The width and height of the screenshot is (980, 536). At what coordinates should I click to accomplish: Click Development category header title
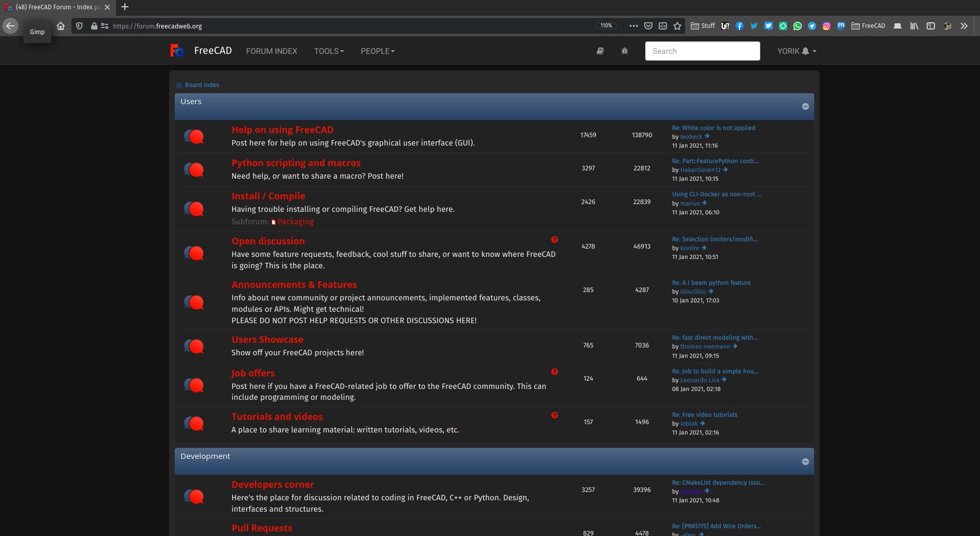(x=205, y=456)
